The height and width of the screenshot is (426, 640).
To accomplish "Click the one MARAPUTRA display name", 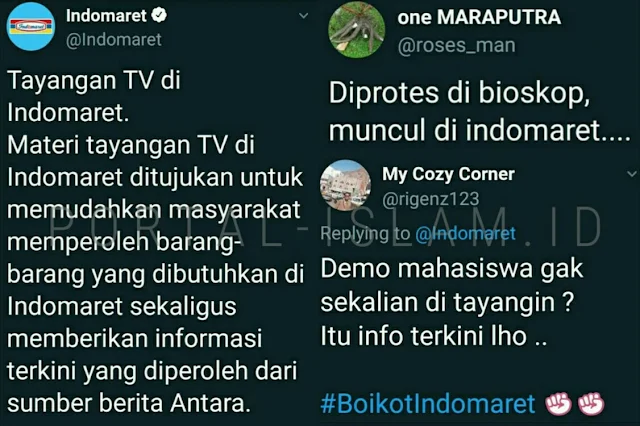I will [x=479, y=17].
